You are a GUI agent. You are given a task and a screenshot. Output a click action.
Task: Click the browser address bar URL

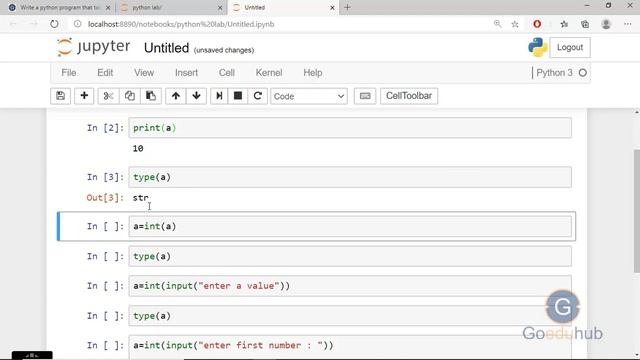pyautogui.click(x=181, y=24)
